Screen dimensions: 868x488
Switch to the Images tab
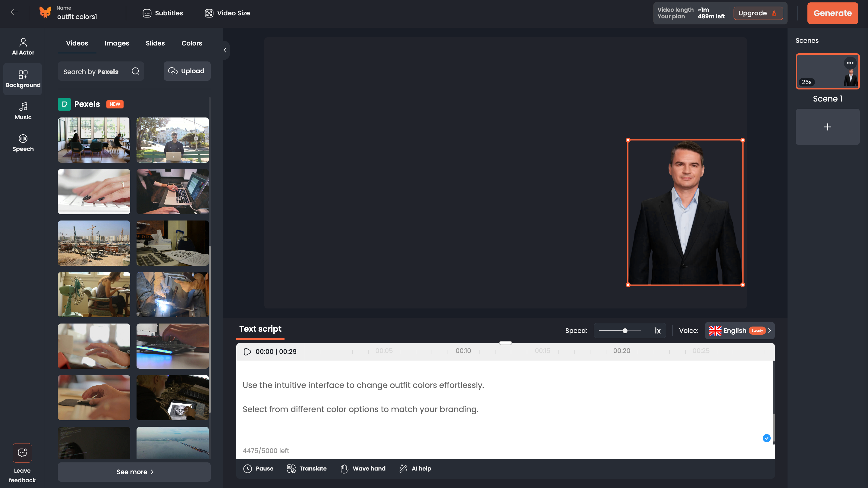pyautogui.click(x=117, y=43)
